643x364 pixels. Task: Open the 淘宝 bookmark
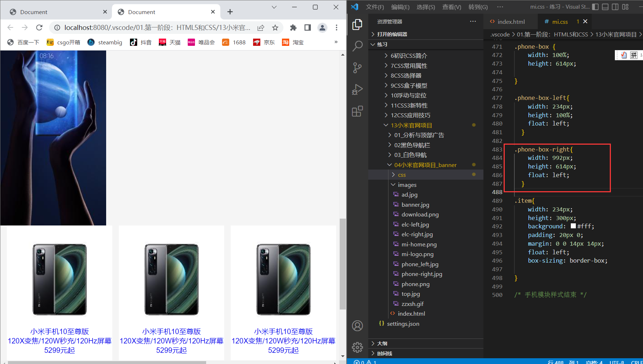[293, 42]
